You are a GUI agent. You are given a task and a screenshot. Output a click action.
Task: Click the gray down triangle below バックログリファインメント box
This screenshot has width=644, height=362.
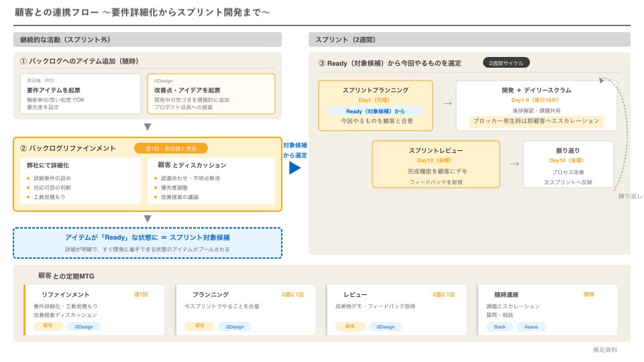[148, 219]
